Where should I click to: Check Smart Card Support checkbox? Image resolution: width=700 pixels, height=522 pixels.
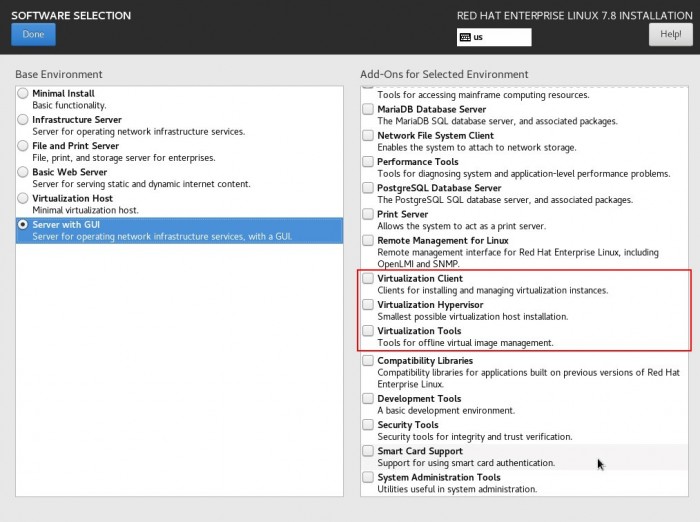point(368,451)
